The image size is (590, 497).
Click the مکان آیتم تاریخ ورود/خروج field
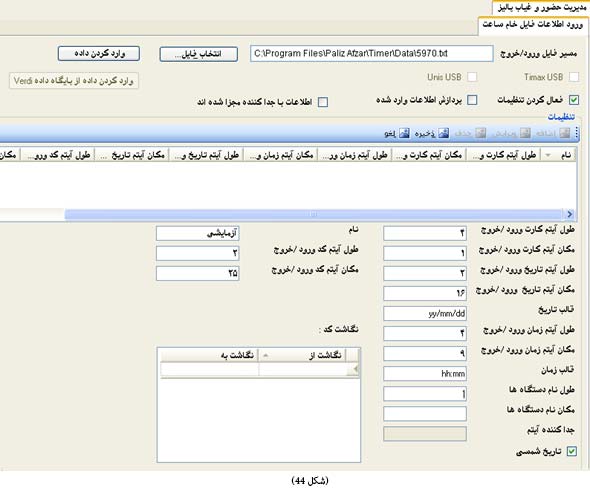click(425, 293)
